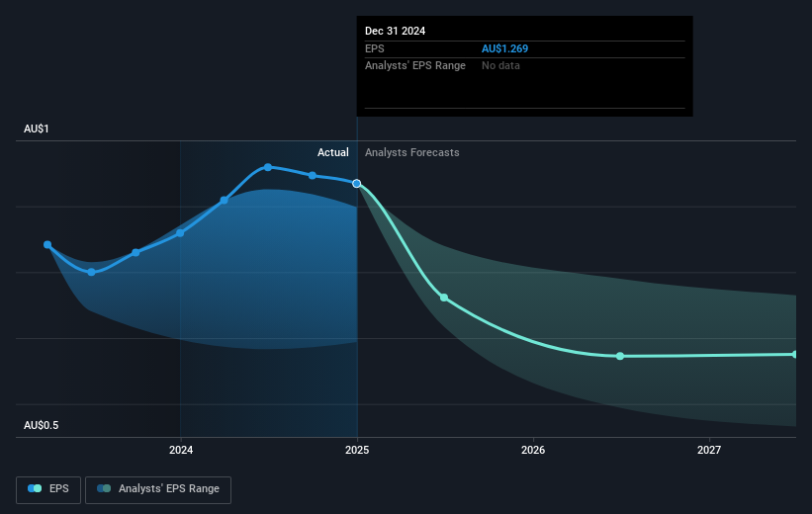Image resolution: width=812 pixels, height=514 pixels.
Task: Click the forecast data point mid-2026
Action: pyautogui.click(x=620, y=356)
